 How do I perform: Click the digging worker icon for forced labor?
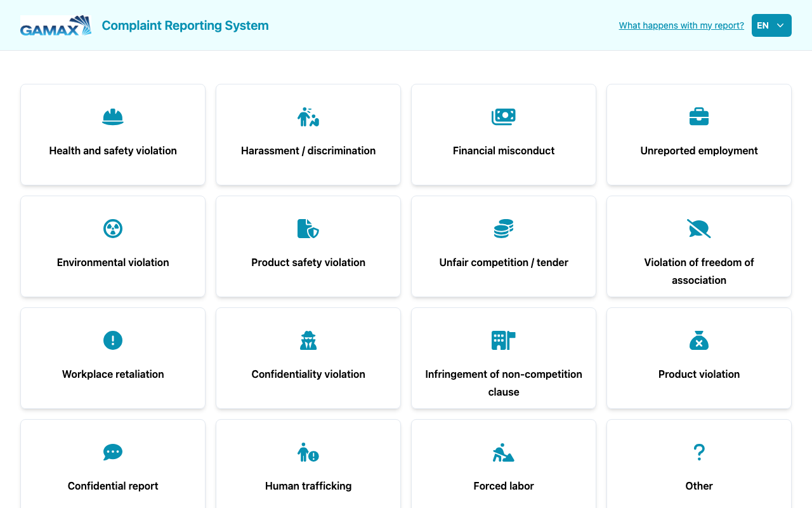(504, 452)
